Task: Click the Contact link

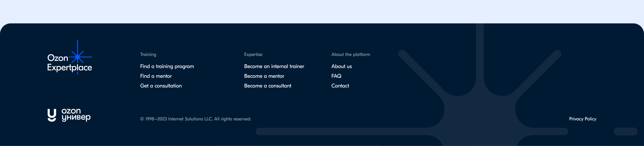Action: [340, 86]
